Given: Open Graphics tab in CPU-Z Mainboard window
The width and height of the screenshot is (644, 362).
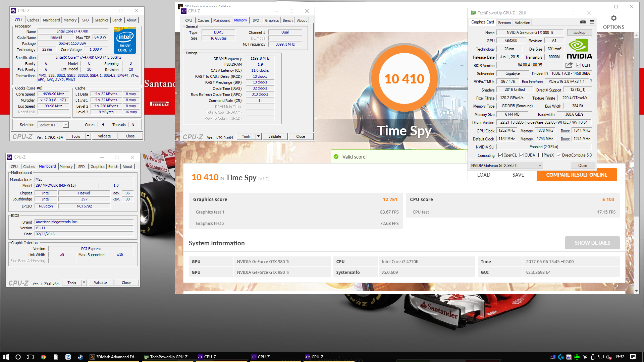Looking at the screenshot, I should coord(97,167).
